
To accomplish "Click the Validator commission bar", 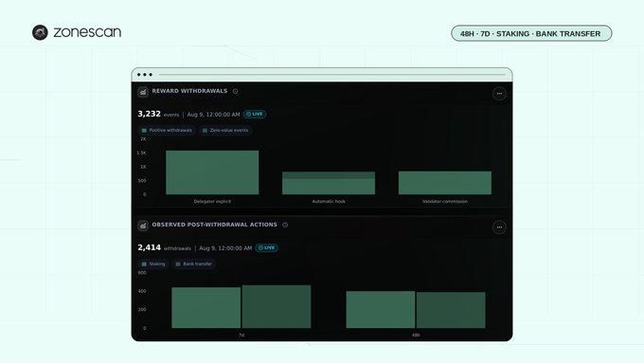I will point(445,183).
